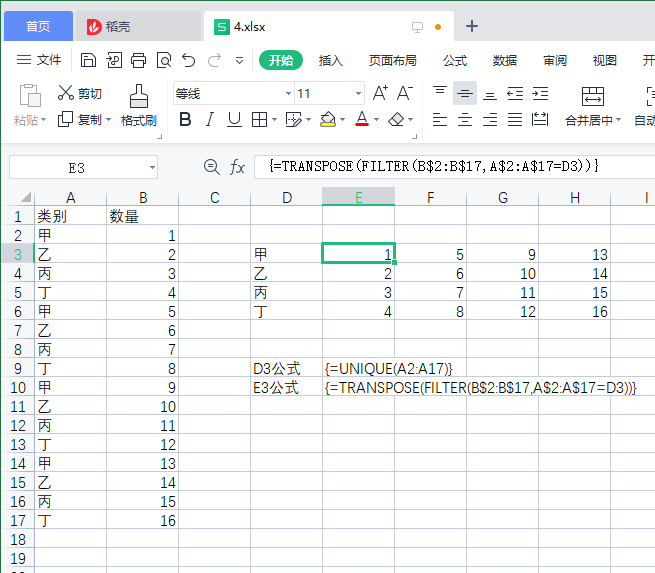Image resolution: width=655 pixels, height=573 pixels.
Task: Toggle Bold formatting
Action: click(x=185, y=120)
